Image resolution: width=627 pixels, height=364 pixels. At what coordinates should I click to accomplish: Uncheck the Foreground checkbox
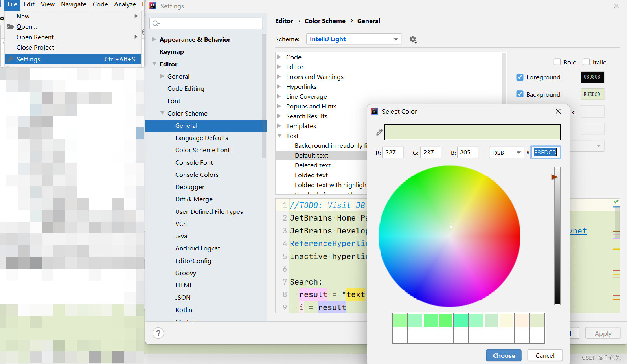520,77
